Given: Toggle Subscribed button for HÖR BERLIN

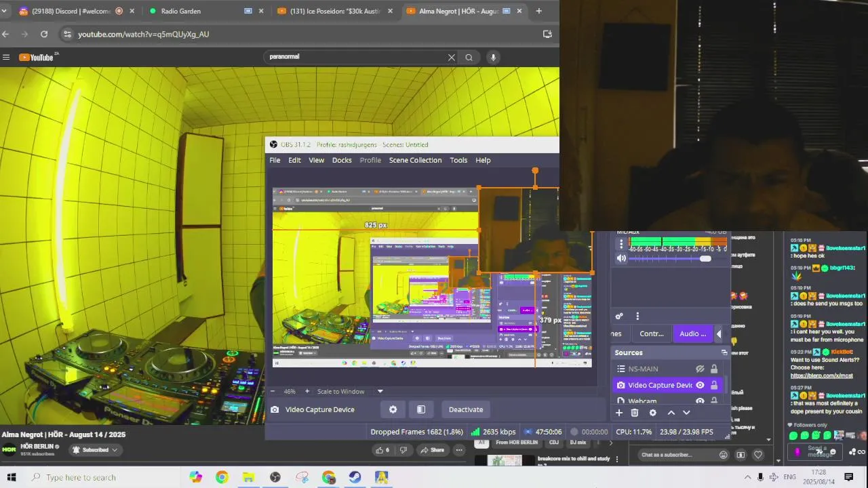Looking at the screenshot, I should [x=95, y=449].
